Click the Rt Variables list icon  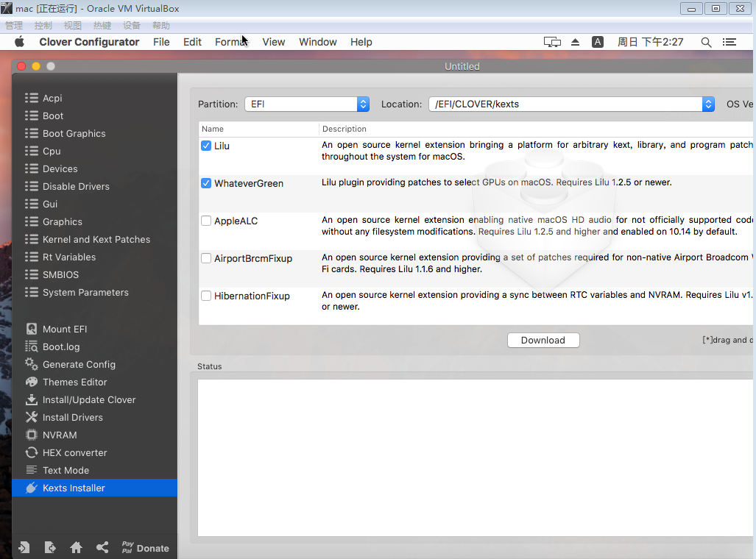coord(32,257)
